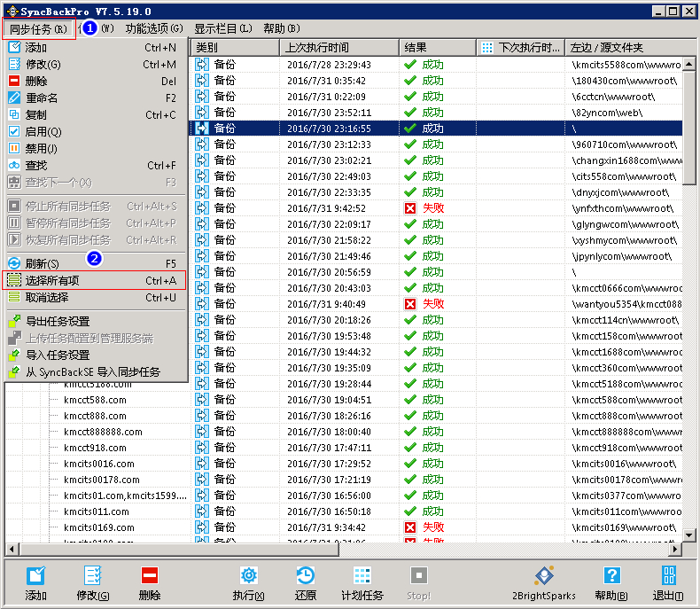The image size is (700, 609).
Task: Click the 帮助(B) question mark icon
Action: pyautogui.click(x=611, y=575)
